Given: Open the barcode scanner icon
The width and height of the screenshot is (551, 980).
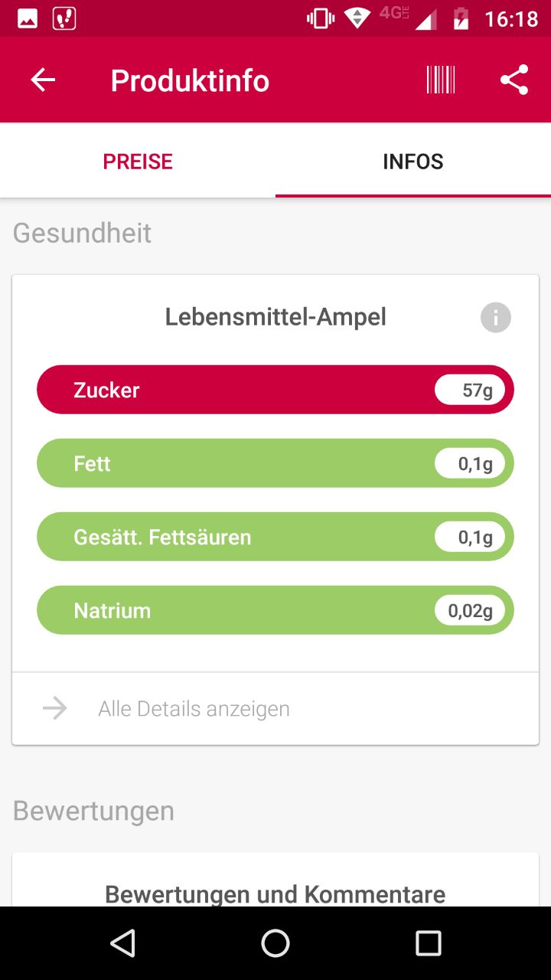Looking at the screenshot, I should click(441, 80).
